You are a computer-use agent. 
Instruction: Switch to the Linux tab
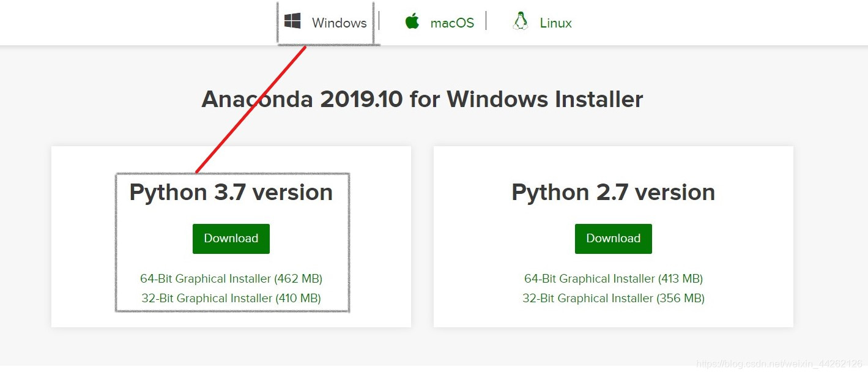pos(542,23)
